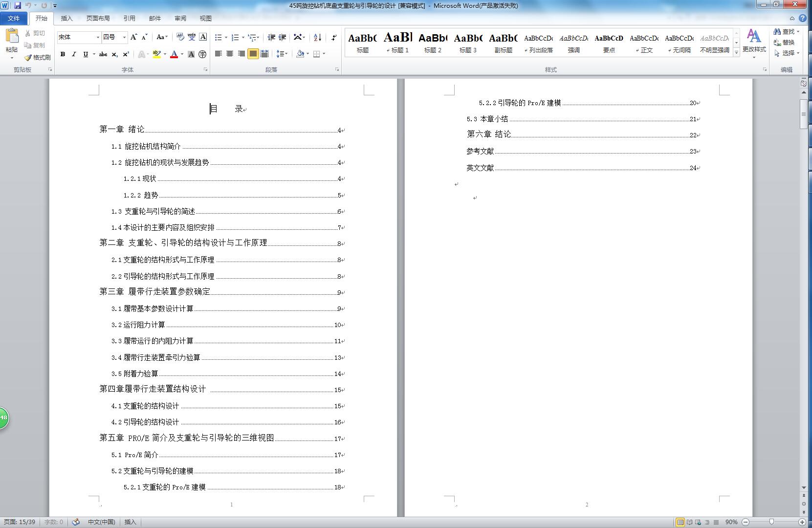Click the Strikethrough abc icon
This screenshot has width=812, height=528.
(x=103, y=54)
